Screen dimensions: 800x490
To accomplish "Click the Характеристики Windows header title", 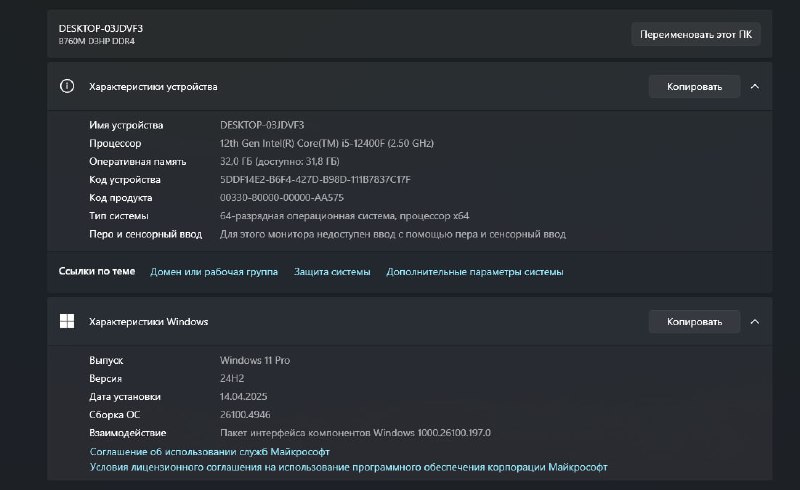I will click(148, 322).
